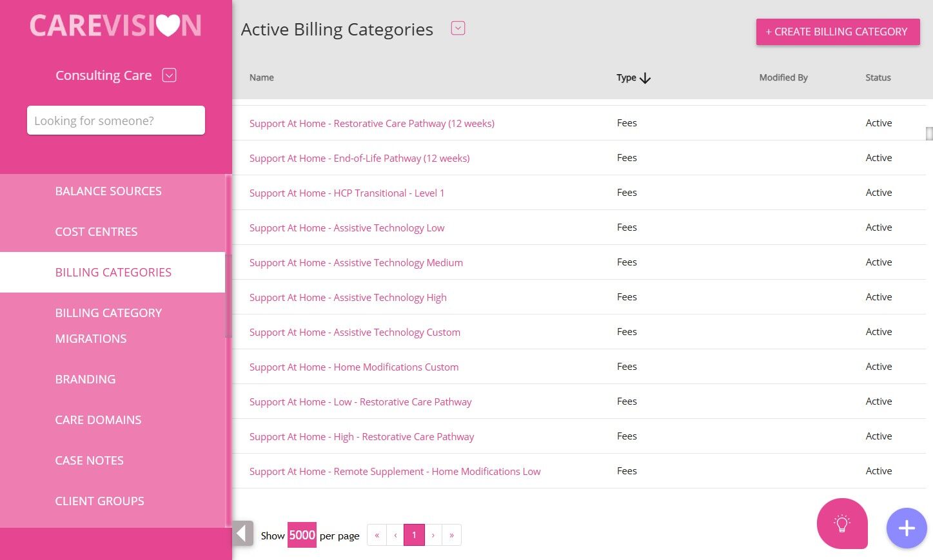Go to the next page arrow
This screenshot has height=560, width=933.
pos(433,535)
